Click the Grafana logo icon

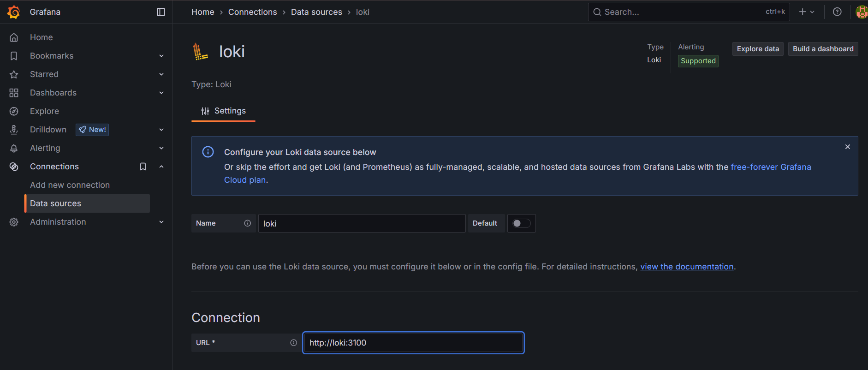point(14,12)
